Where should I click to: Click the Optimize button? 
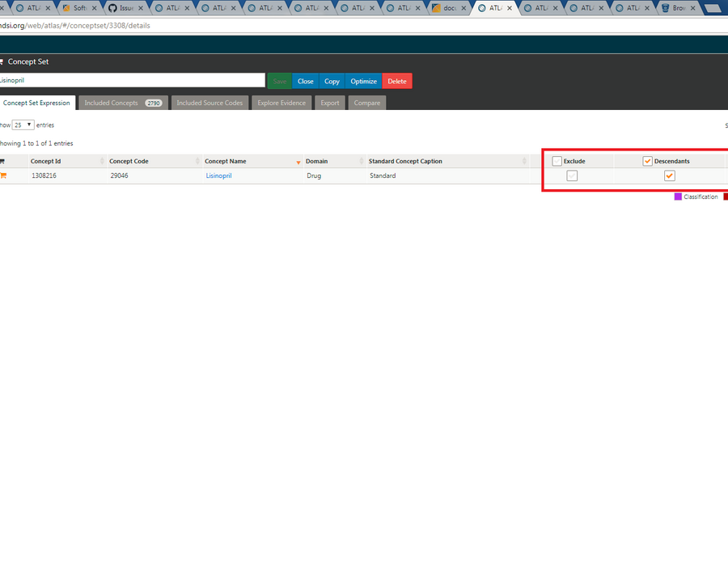coord(363,81)
